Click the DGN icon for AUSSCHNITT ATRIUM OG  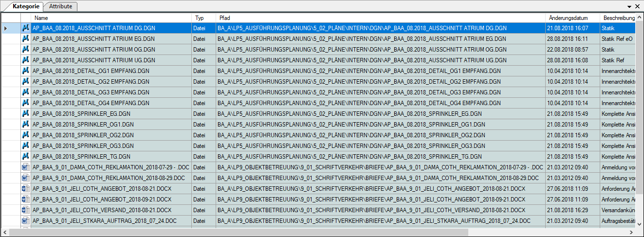(26, 50)
